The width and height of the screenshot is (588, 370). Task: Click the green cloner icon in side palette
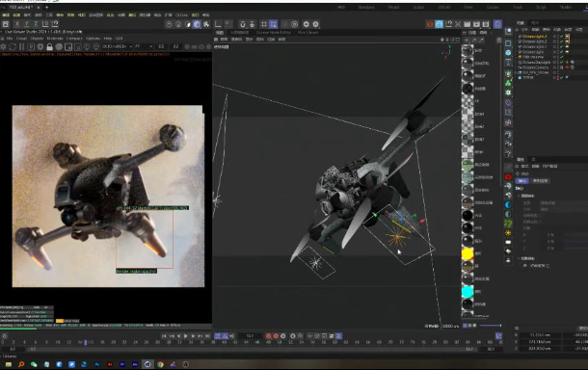click(x=508, y=83)
